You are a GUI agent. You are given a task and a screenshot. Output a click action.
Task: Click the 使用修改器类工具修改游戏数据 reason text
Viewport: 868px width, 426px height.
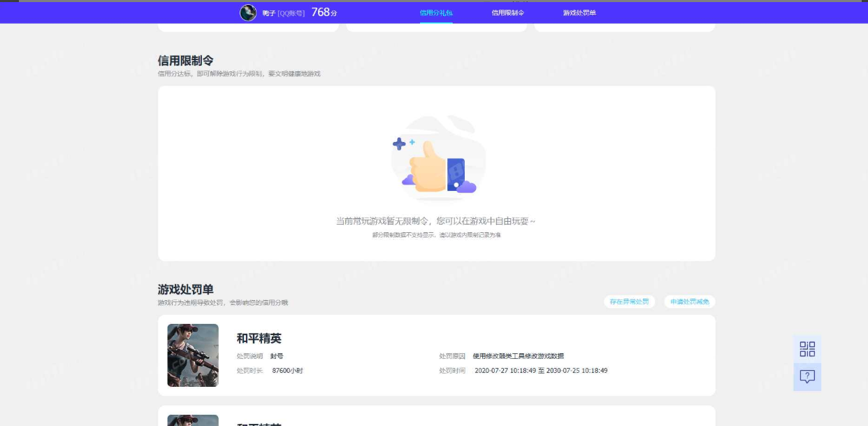pos(519,356)
